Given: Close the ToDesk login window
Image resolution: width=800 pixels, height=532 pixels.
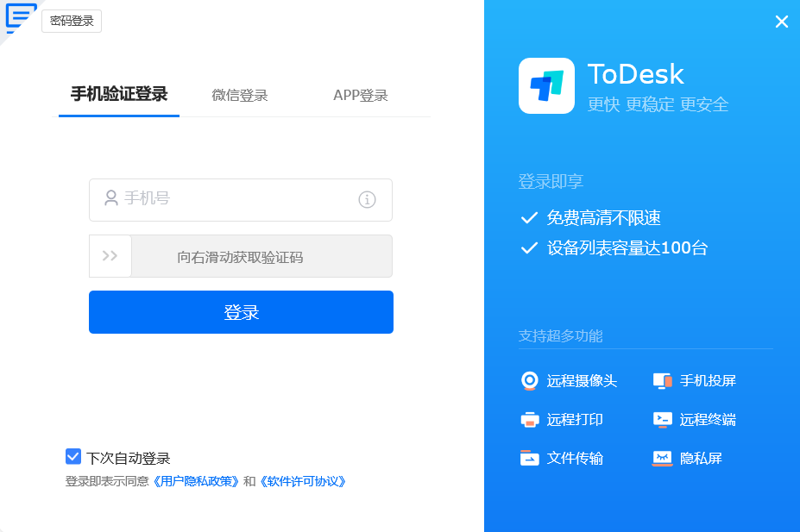Looking at the screenshot, I should pyautogui.click(x=781, y=22).
